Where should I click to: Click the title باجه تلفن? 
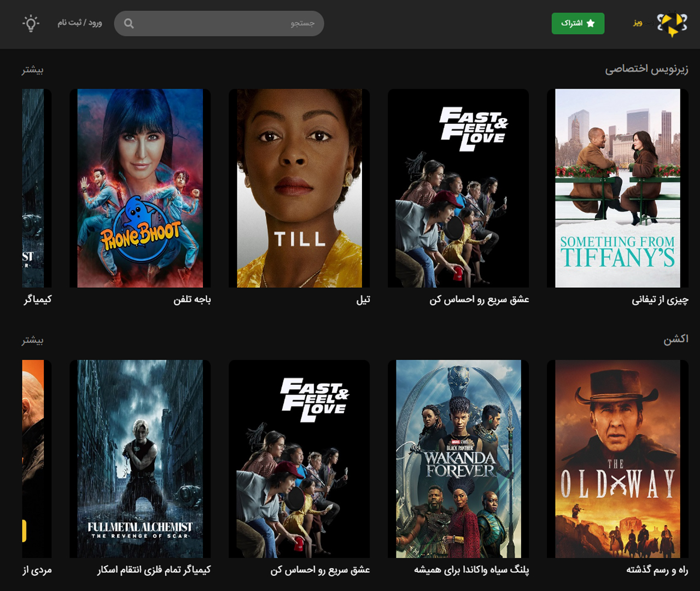tap(192, 299)
